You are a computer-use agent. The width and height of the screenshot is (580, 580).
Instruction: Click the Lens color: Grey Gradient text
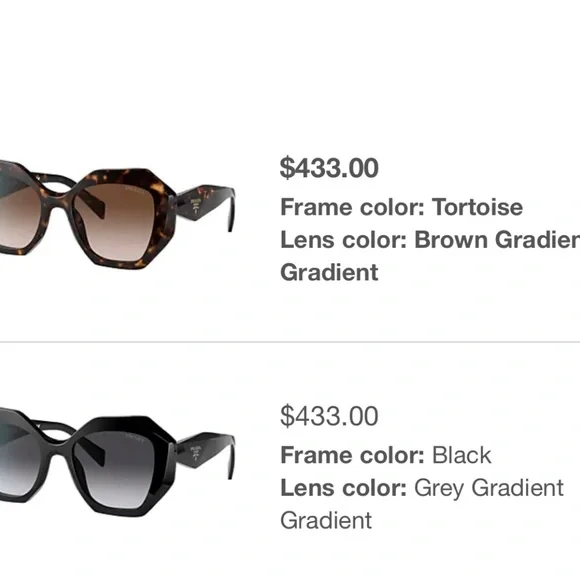(422, 488)
